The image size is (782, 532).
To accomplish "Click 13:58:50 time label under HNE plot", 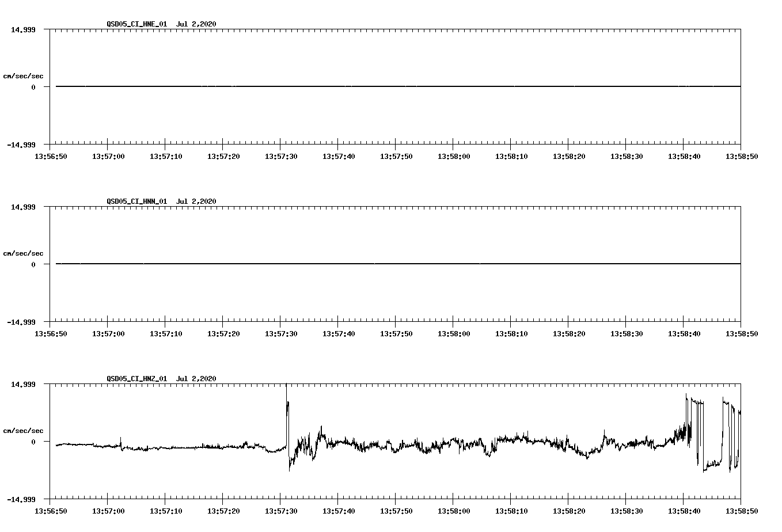I will coord(742,156).
